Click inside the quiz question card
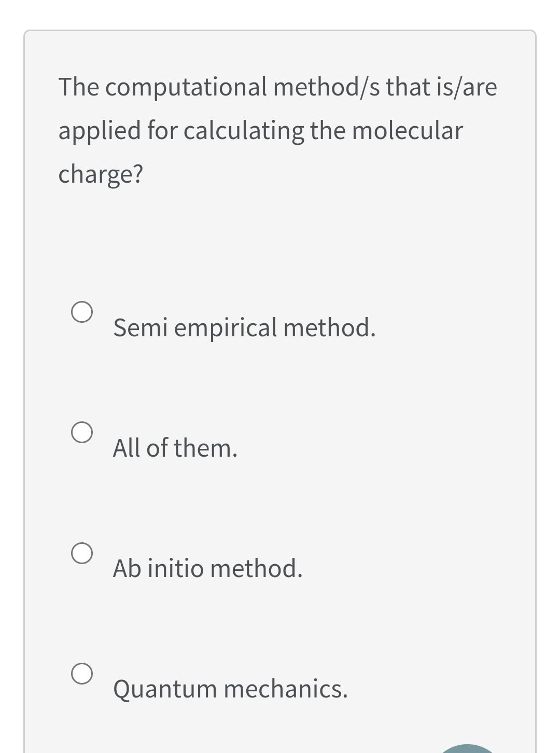Viewport: 560px width, 753px height. pyautogui.click(x=280, y=363)
